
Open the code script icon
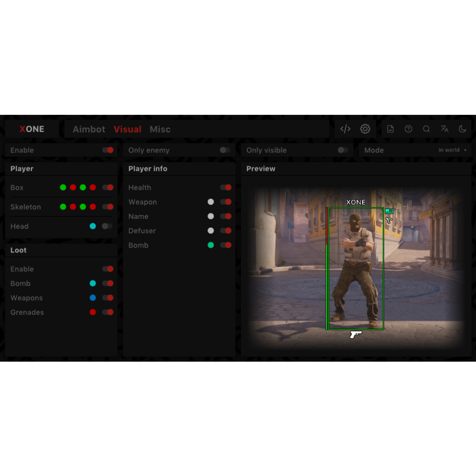[345, 129]
